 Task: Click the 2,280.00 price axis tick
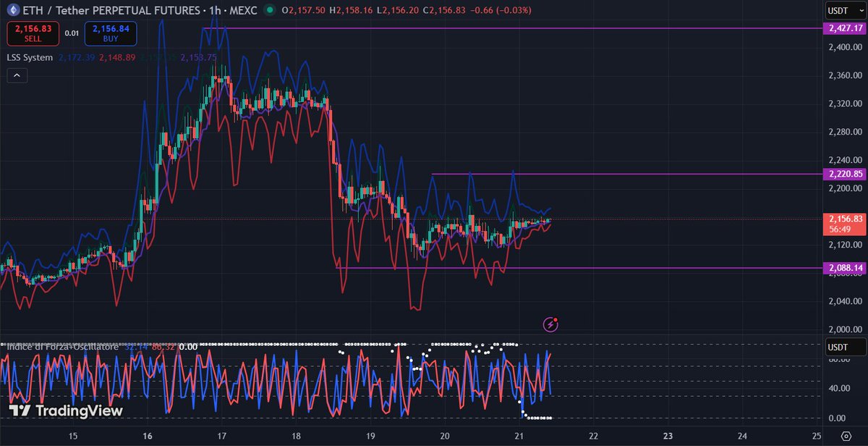[845, 132]
